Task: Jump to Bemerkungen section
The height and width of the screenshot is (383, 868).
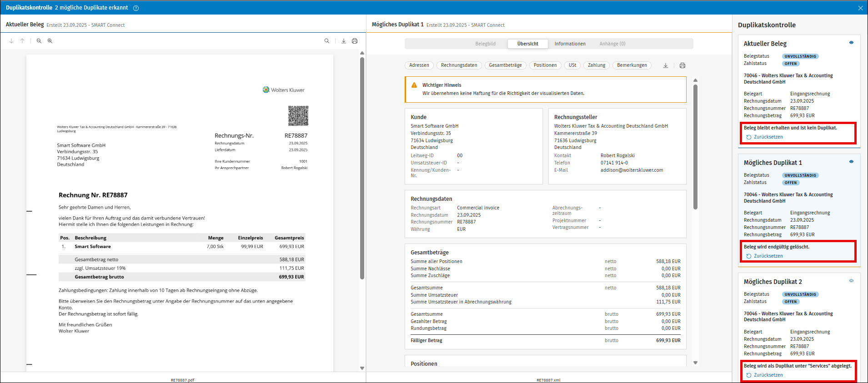Action: point(632,65)
